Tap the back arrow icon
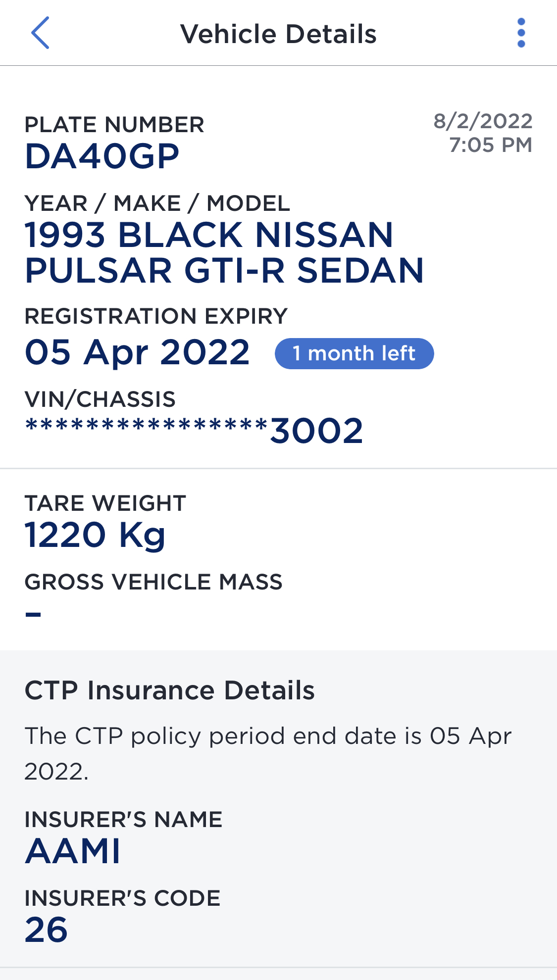Image resolution: width=557 pixels, height=980 pixels. (40, 33)
